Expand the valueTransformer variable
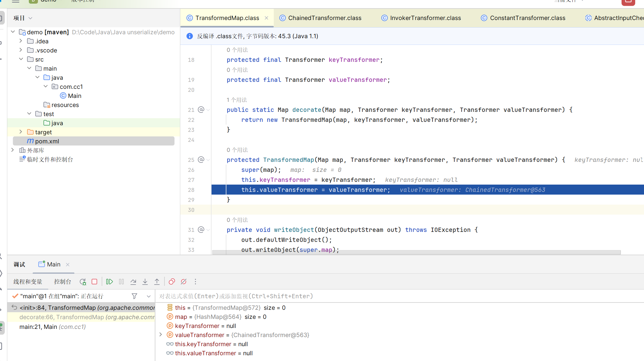Viewport: 644px width, 361px height. [161, 335]
